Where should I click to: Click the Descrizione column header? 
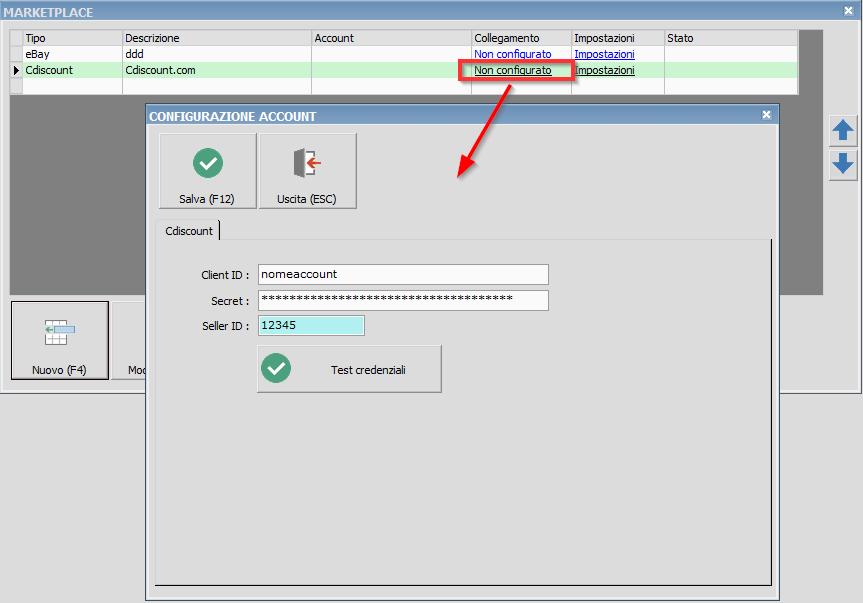[x=215, y=38]
